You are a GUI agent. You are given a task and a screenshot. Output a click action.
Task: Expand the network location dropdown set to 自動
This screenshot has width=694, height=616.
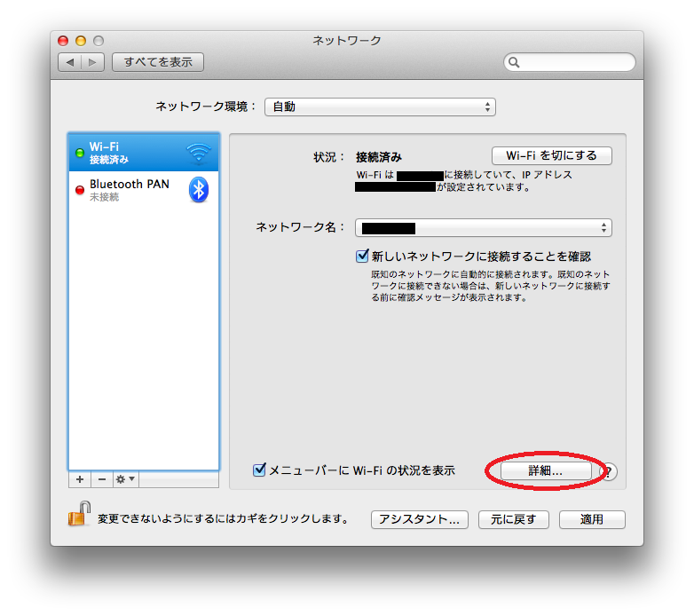(380, 107)
